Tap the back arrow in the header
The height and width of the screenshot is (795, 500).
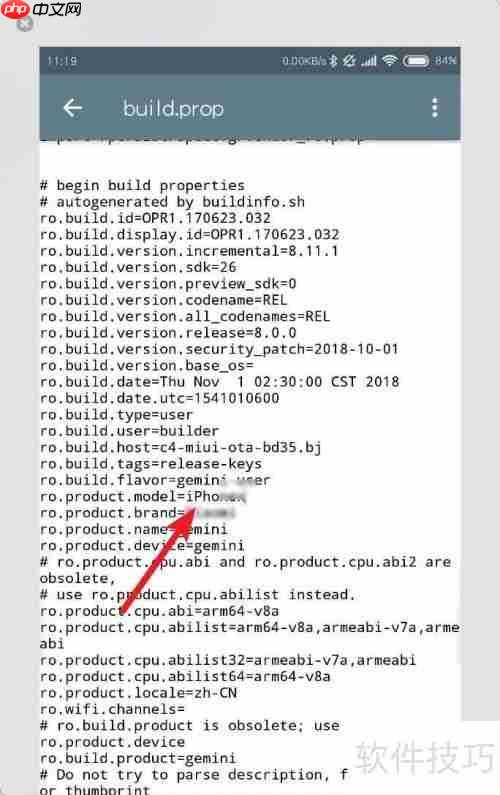[x=73, y=108]
